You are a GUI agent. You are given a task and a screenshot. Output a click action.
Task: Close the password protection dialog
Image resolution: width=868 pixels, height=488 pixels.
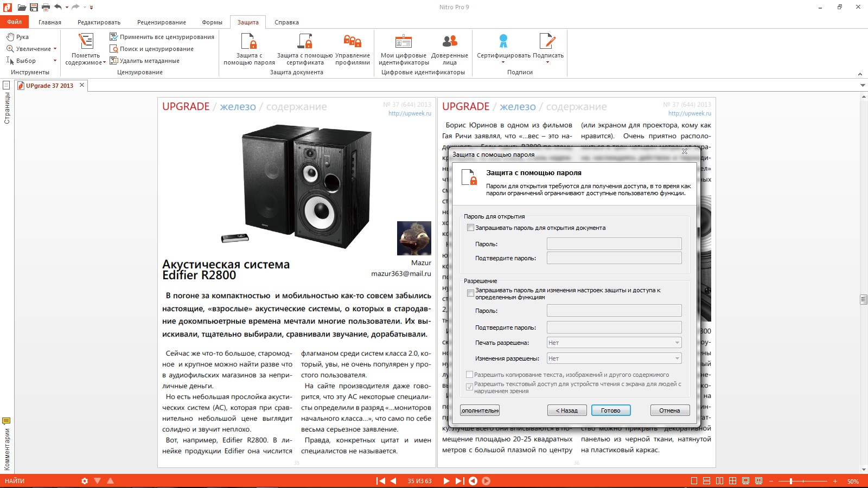point(685,151)
